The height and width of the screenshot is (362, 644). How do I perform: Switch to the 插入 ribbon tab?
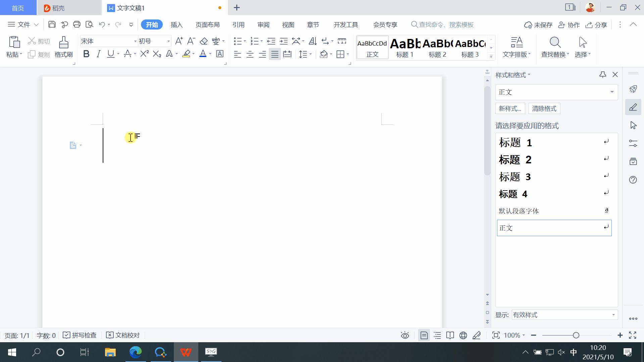coord(177,25)
